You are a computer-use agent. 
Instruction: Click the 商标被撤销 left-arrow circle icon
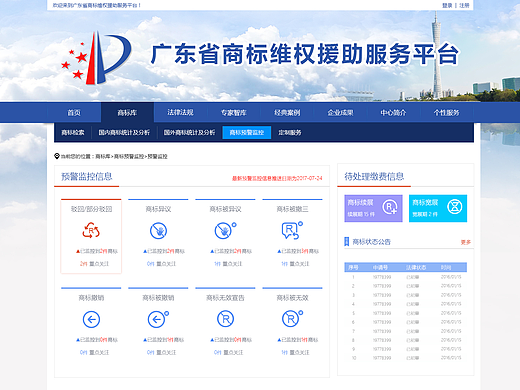158,319
